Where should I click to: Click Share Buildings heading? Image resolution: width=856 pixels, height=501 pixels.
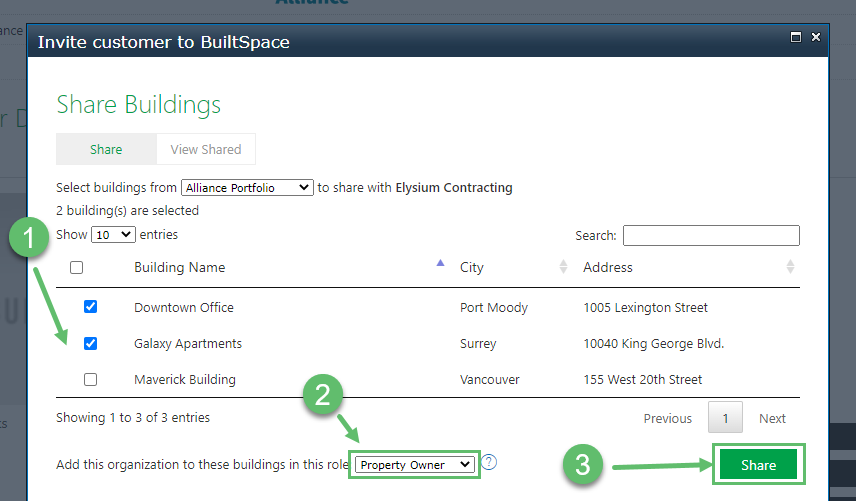(x=139, y=104)
